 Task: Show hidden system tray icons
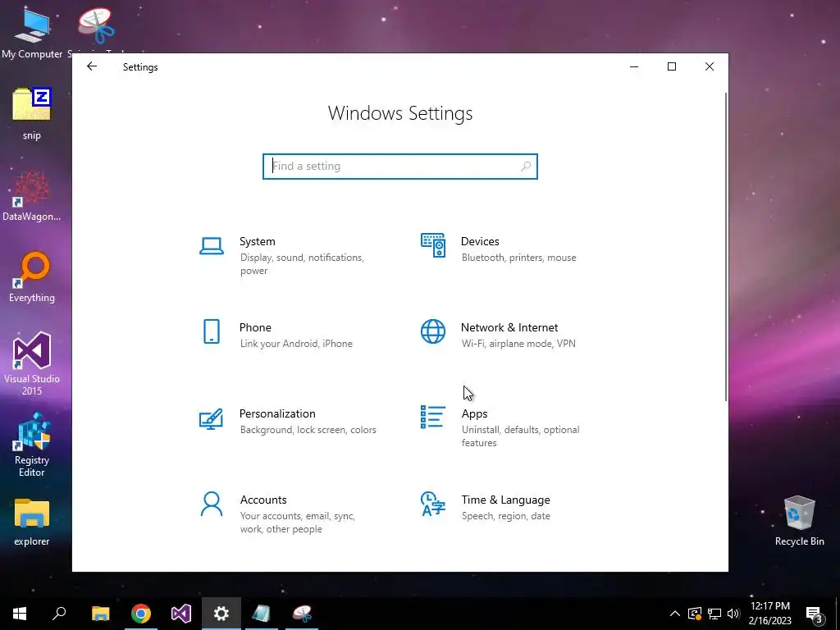click(675, 614)
